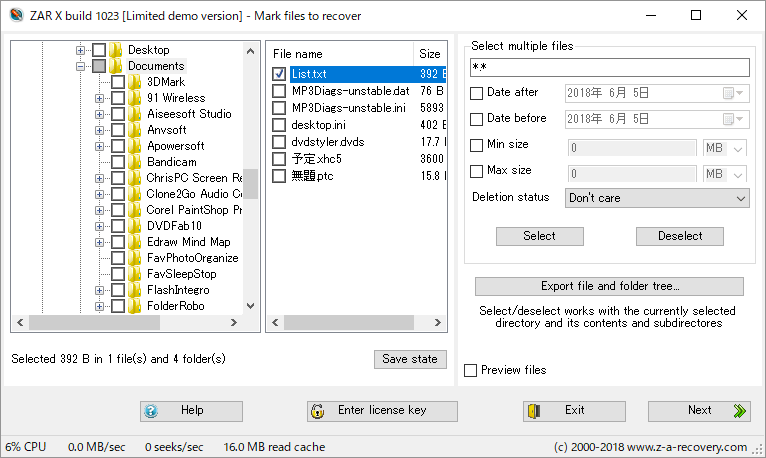The image size is (766, 458).
Task: Collapse the Documents tree node
Action: click(x=80, y=66)
